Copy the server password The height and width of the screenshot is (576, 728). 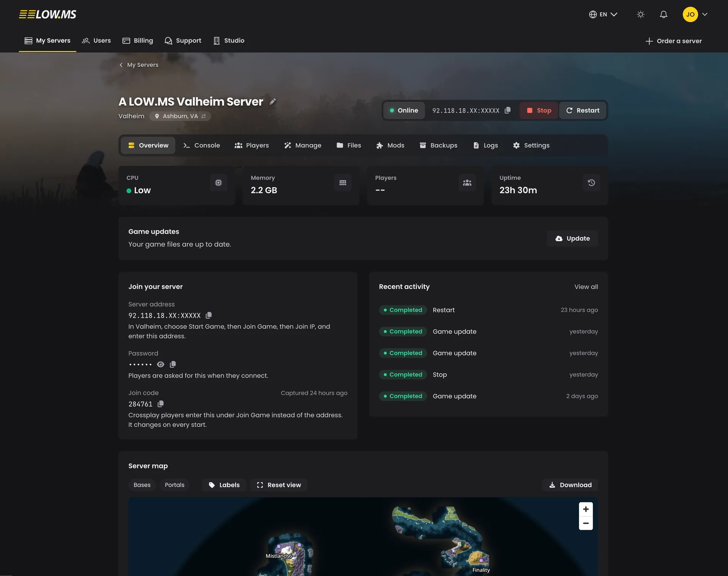coord(173,364)
